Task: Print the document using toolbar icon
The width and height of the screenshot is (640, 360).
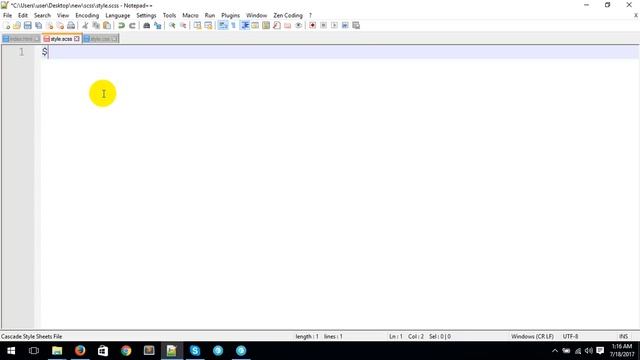Action: click(71, 25)
